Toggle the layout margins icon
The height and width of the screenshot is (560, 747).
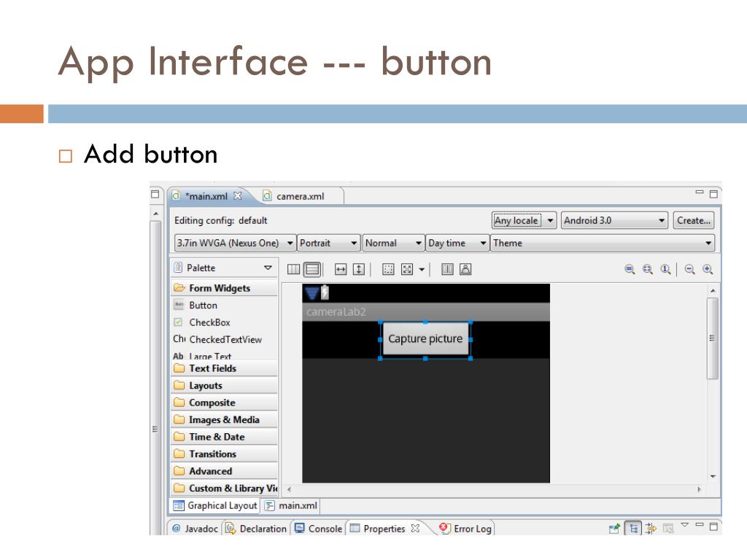(x=388, y=269)
